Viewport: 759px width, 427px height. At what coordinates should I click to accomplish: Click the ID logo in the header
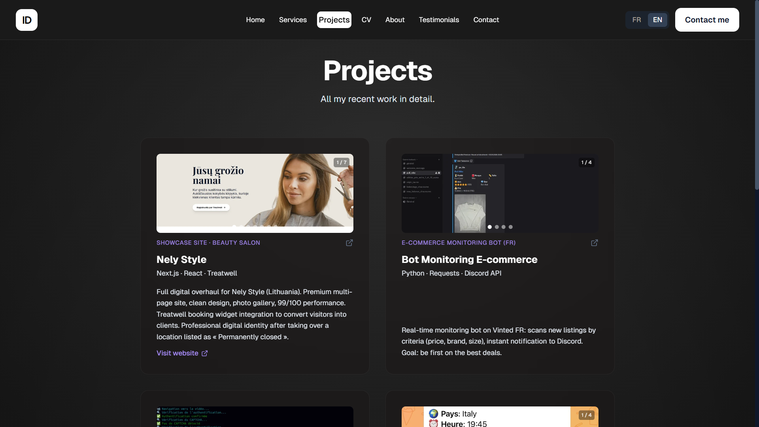click(27, 20)
